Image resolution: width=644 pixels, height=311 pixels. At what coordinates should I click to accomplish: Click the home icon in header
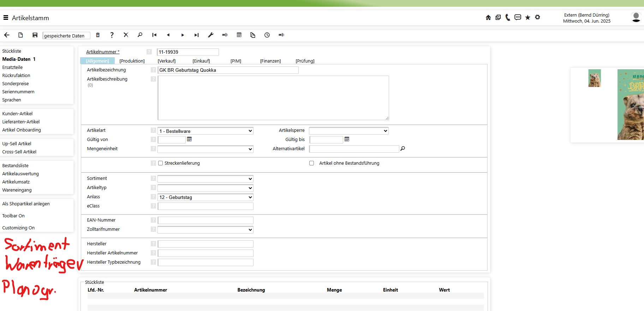(488, 17)
